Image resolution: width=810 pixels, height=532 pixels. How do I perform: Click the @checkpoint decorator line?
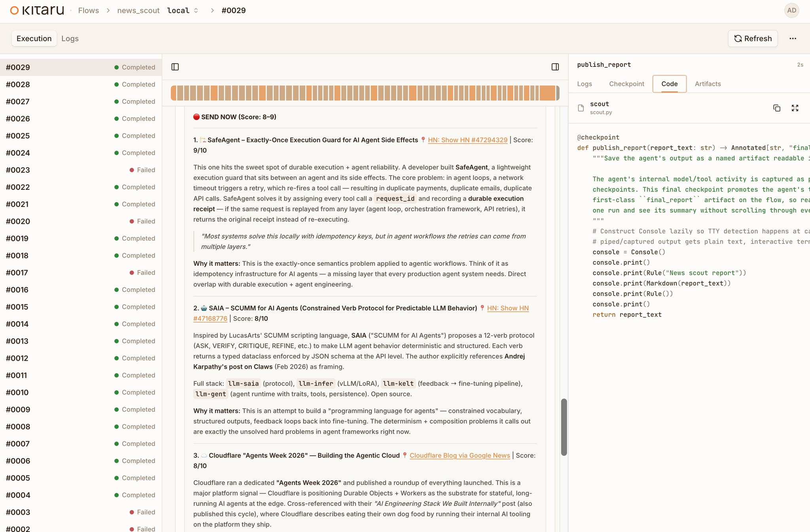pyautogui.click(x=598, y=137)
